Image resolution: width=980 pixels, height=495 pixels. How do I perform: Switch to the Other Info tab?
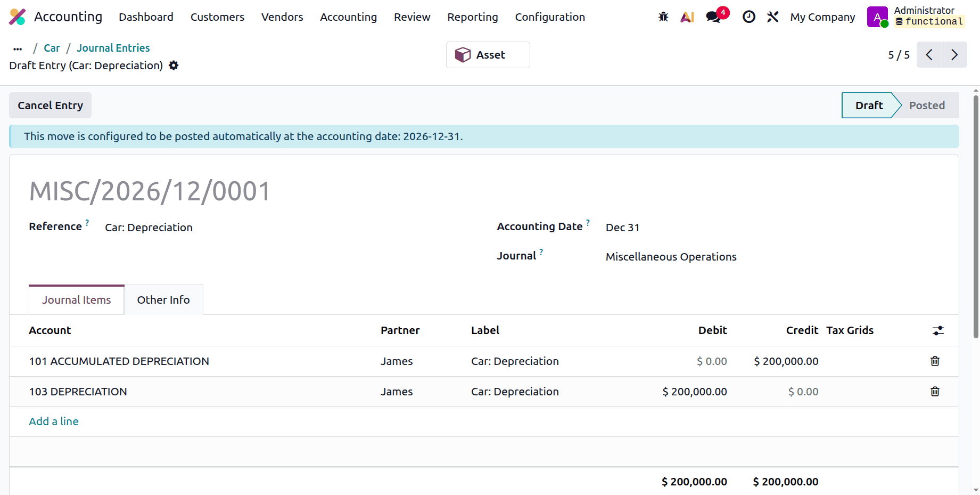tap(163, 300)
